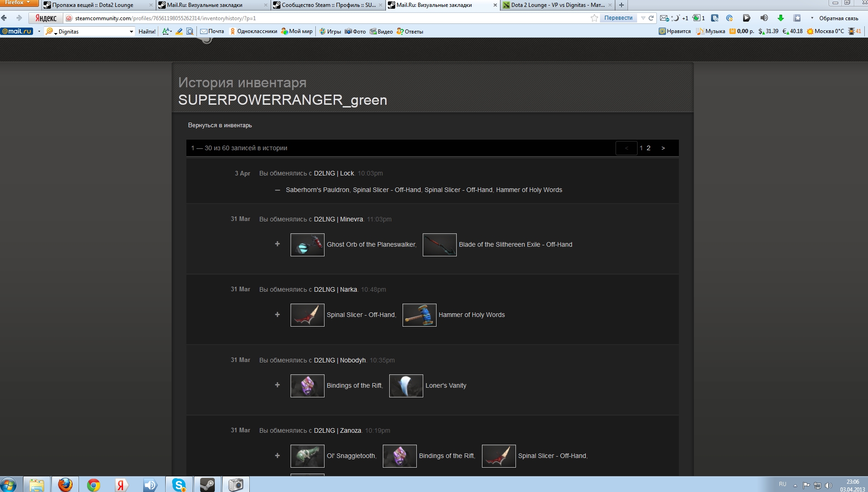Click the Найти! search button
The height and width of the screenshot is (492, 868).
point(147,31)
